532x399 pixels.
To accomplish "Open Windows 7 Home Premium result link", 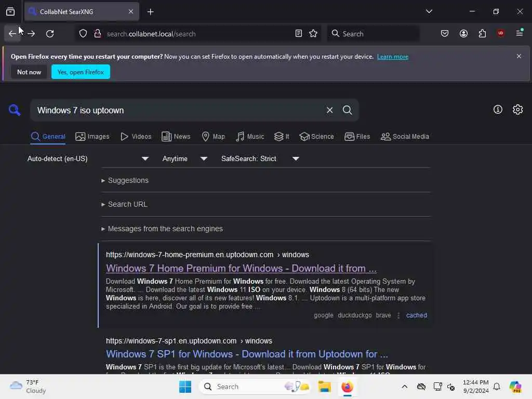I will click(x=241, y=269).
